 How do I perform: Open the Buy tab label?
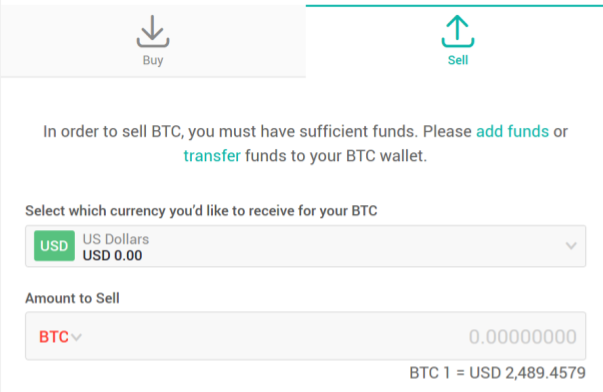pos(153,60)
